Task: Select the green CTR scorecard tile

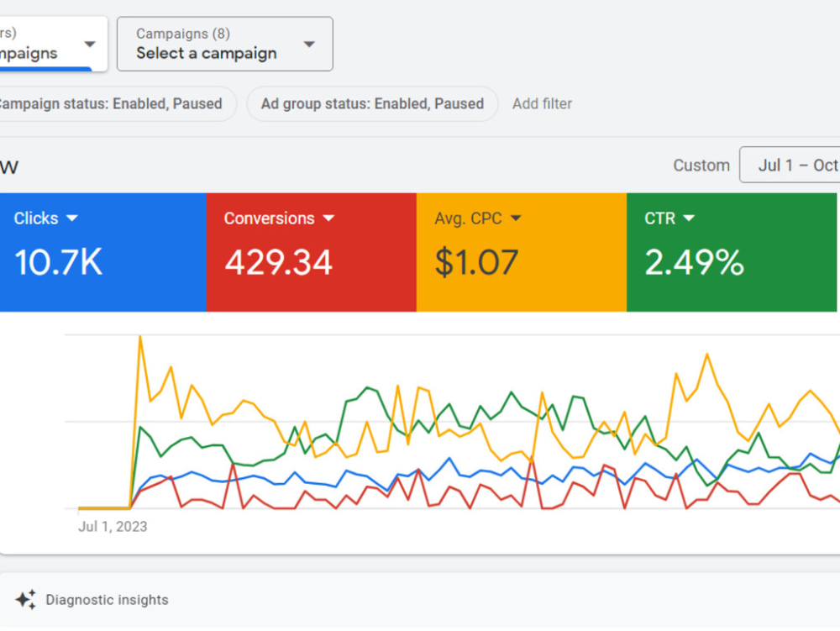Action: tap(732, 252)
